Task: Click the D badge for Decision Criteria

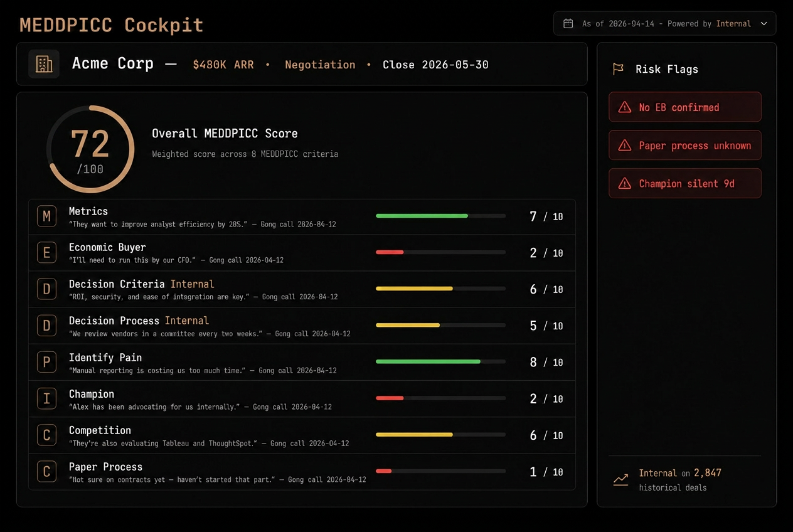Action: coord(46,290)
